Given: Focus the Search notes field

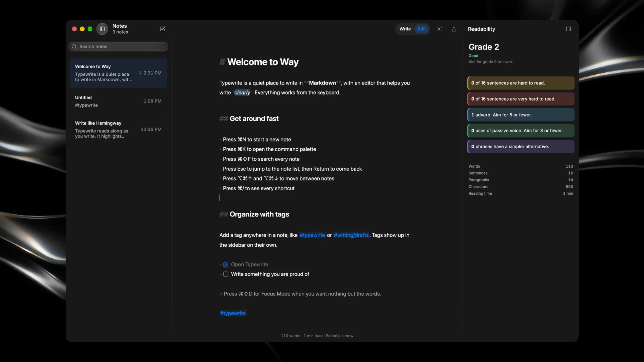Looking at the screenshot, I should (x=118, y=46).
